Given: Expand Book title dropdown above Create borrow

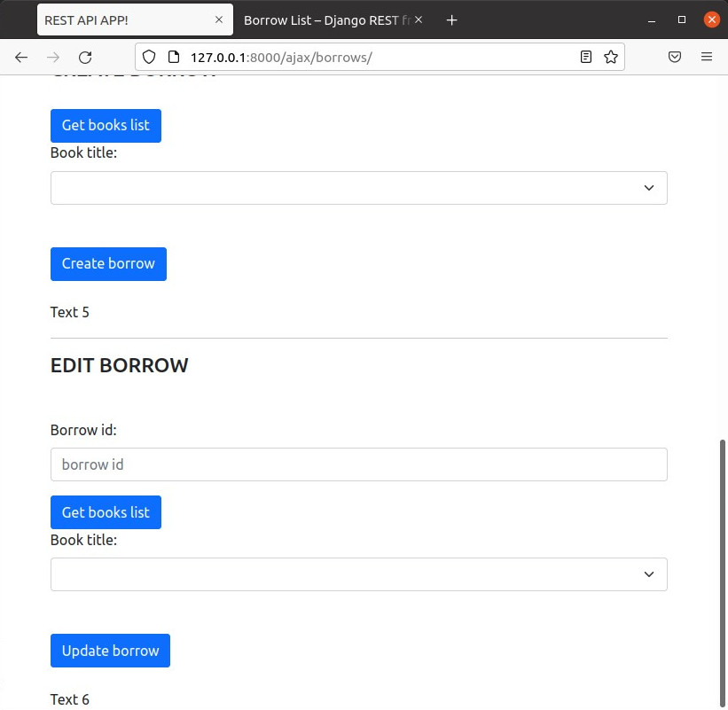Looking at the screenshot, I should [358, 188].
